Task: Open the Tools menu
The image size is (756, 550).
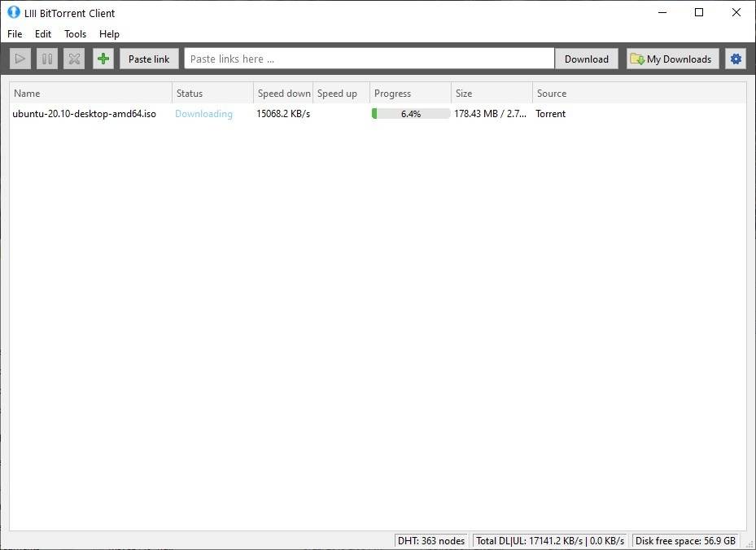Action: (x=75, y=33)
